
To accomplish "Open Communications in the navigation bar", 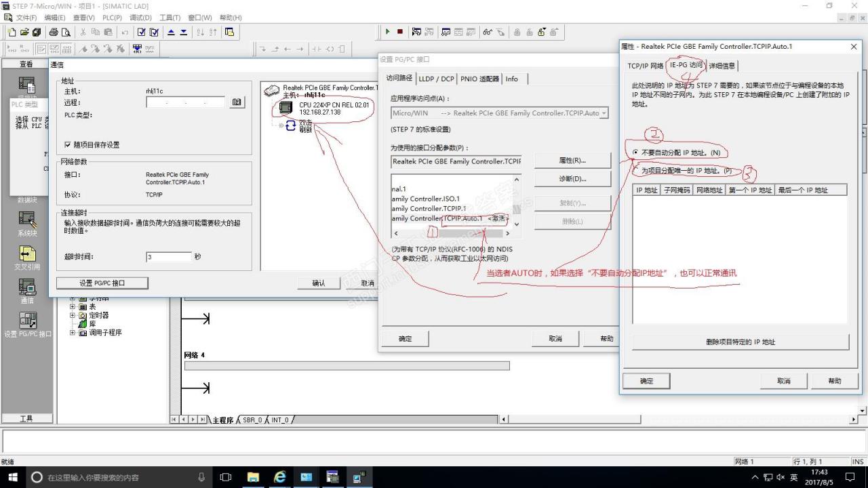I will 27,291.
